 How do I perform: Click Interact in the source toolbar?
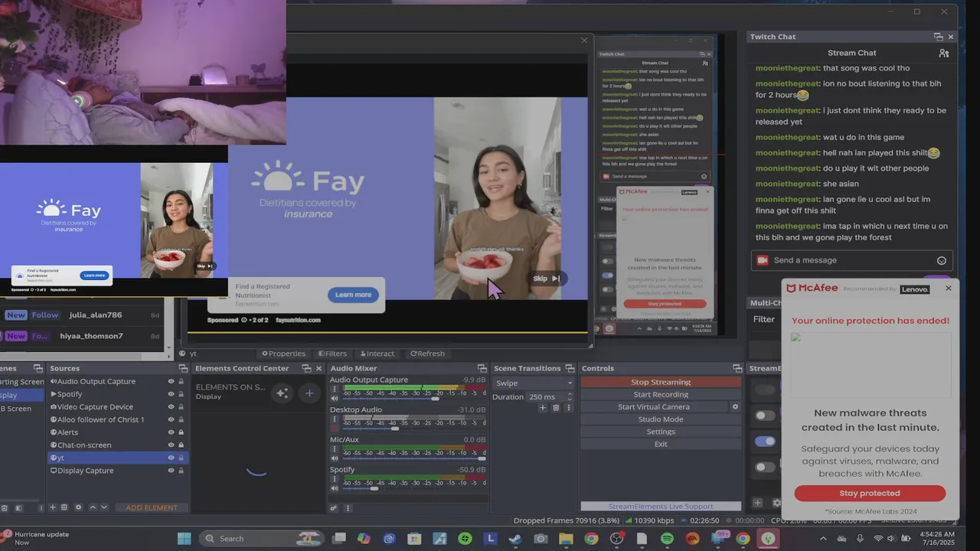click(x=376, y=354)
